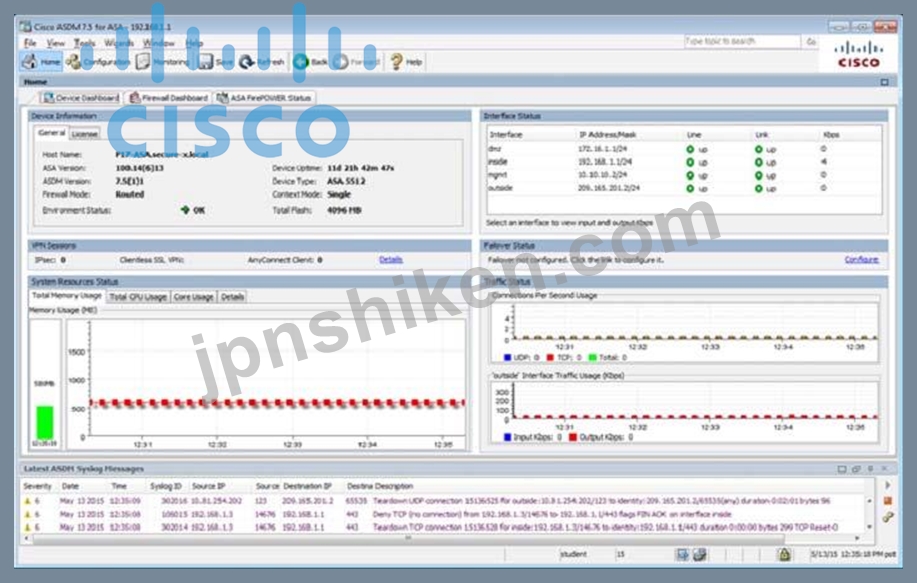
Task: Click the Syslog ID column header
Action: click(x=166, y=487)
